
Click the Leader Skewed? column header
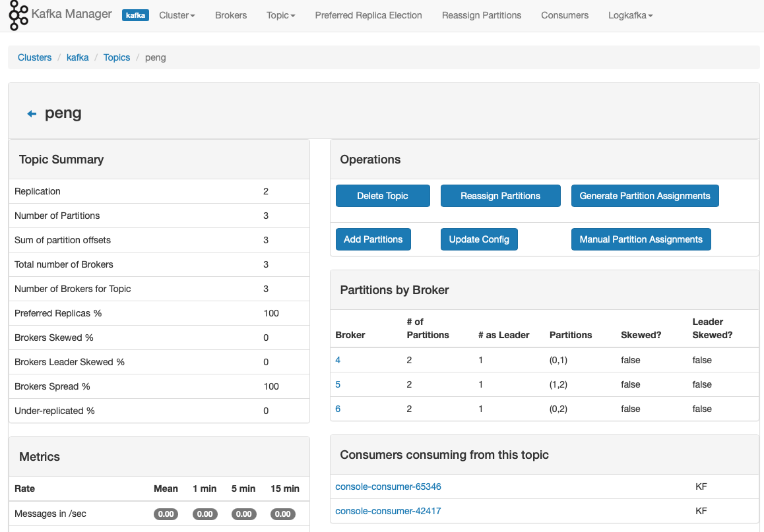[x=713, y=328]
